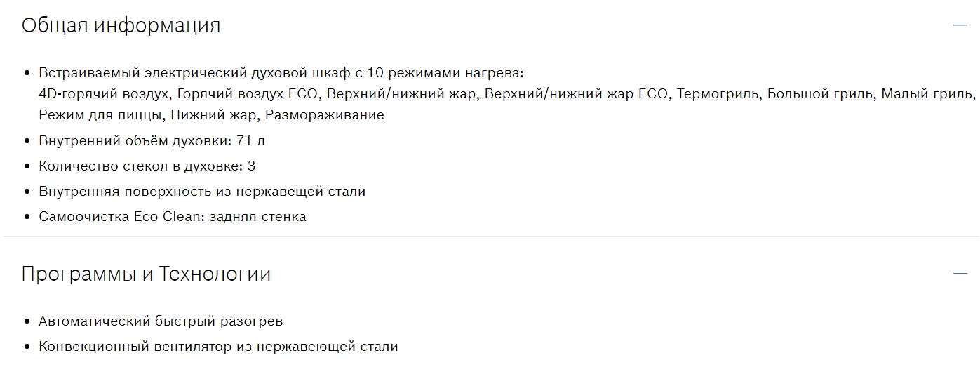
Task: Select the Количество стекол в духовке item
Action: [147, 166]
